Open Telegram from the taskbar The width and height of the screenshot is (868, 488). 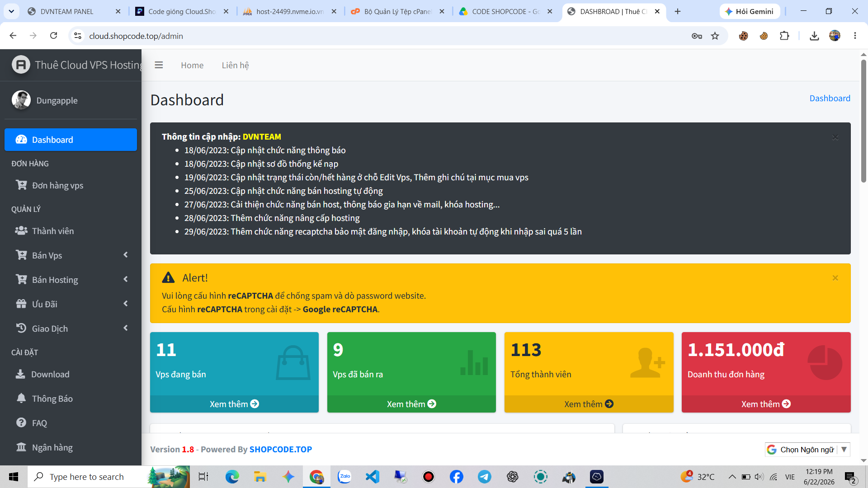[x=484, y=477]
